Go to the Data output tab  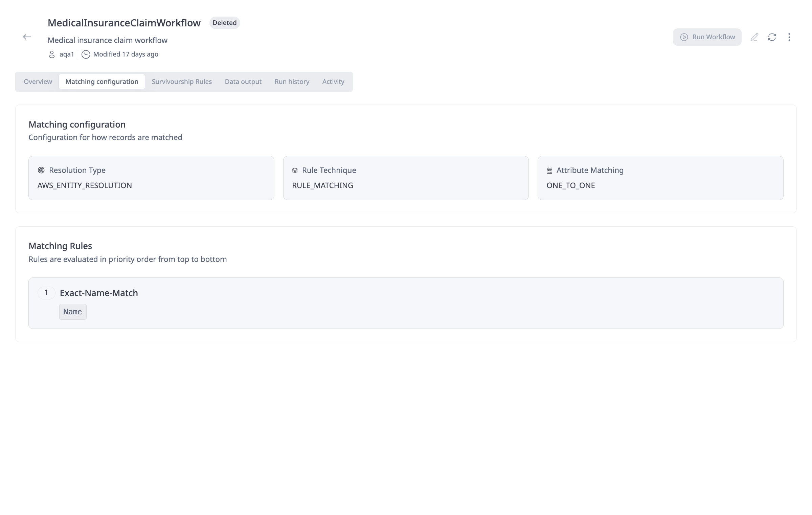pyautogui.click(x=243, y=82)
